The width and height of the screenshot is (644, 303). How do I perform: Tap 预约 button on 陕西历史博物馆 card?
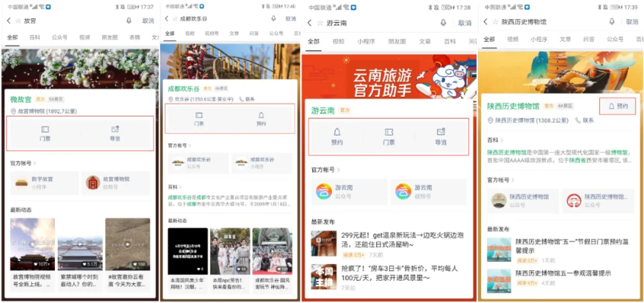tap(617, 106)
